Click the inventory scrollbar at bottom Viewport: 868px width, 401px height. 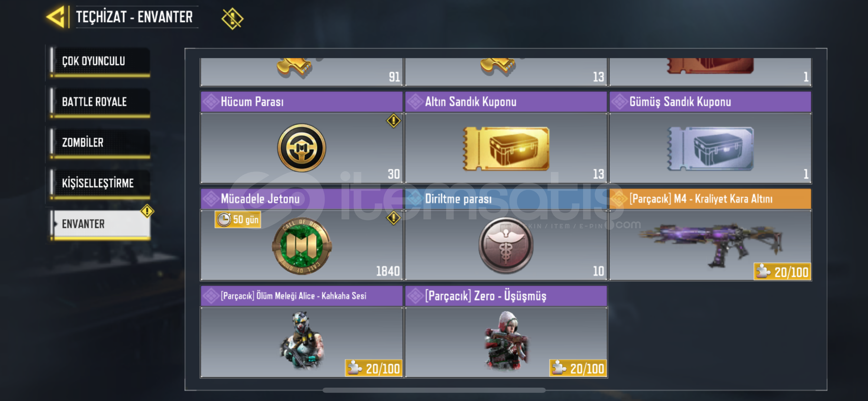point(434,390)
